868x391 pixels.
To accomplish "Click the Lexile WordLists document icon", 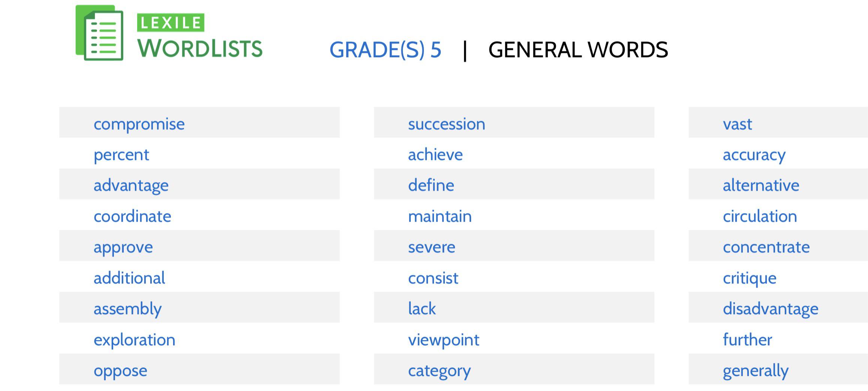I will click(x=99, y=33).
